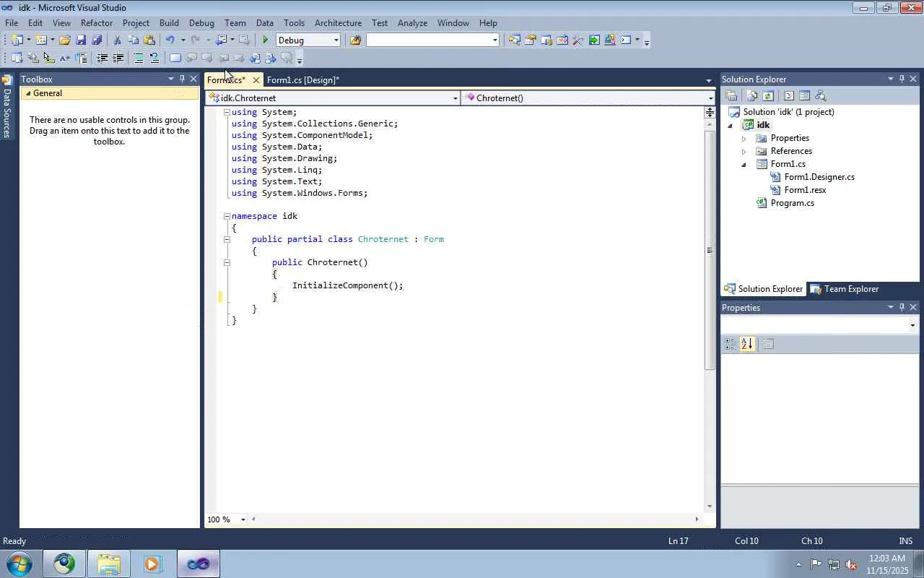This screenshot has height=578, width=924.
Task: Open Data Sources side tab
Action: [7, 107]
